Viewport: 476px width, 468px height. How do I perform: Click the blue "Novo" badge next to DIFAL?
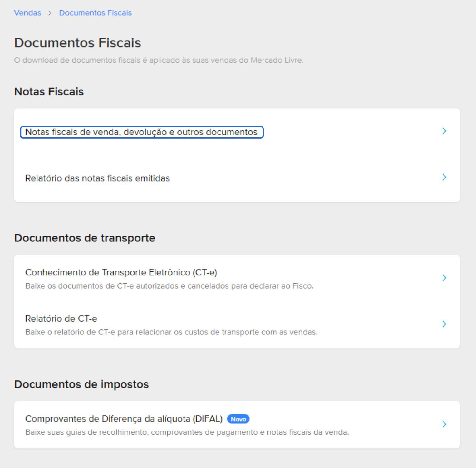pyautogui.click(x=238, y=419)
